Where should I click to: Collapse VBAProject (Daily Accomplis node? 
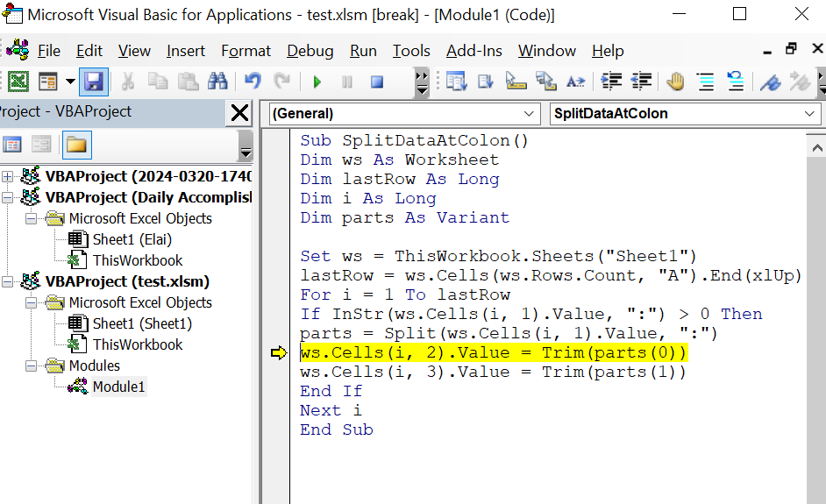pos(7,197)
